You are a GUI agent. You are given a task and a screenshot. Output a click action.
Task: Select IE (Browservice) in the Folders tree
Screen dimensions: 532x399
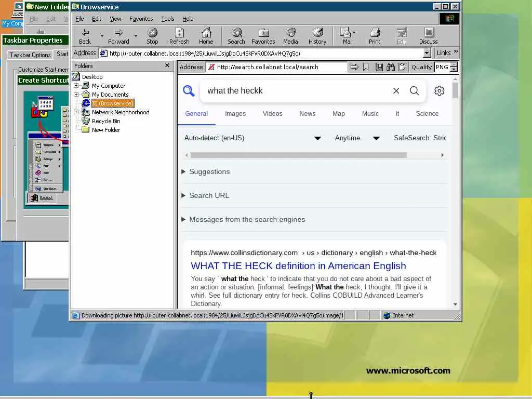(113, 103)
